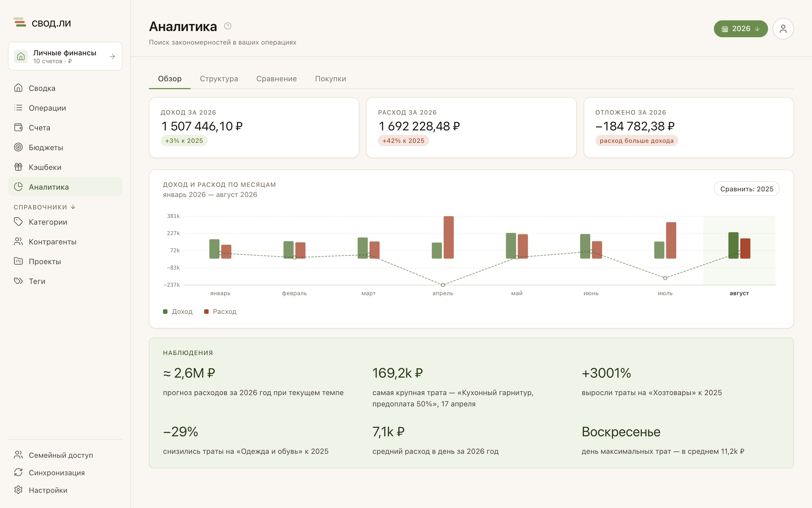Image resolution: width=812 pixels, height=508 pixels.
Task: Click the arrow on Личные финансы card
Action: pyautogui.click(x=112, y=56)
